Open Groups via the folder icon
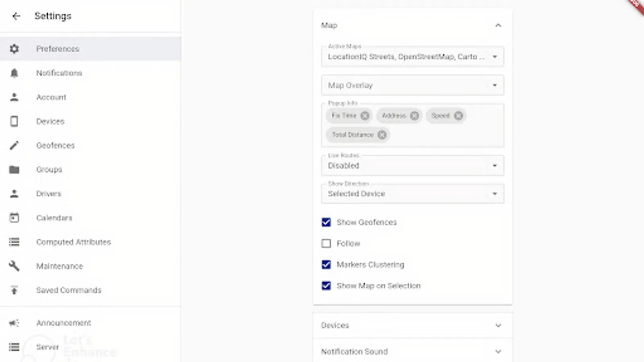This screenshot has width=644, height=362. point(14,169)
